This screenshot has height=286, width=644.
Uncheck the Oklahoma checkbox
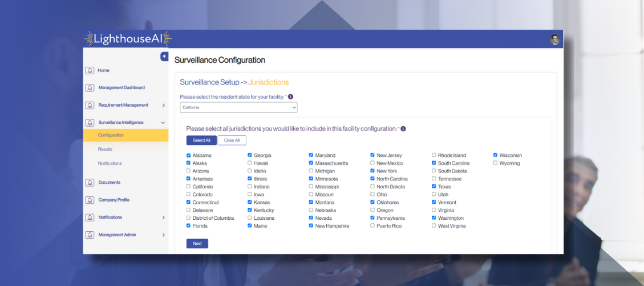click(372, 202)
